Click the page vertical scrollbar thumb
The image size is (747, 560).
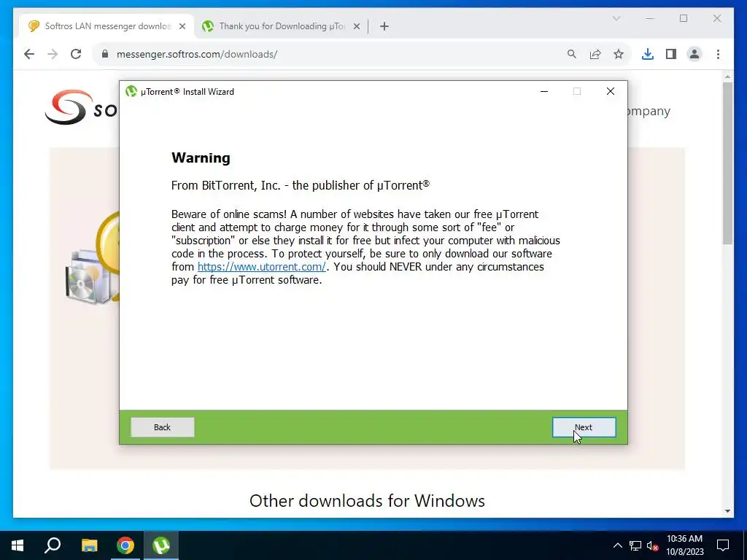(x=727, y=163)
